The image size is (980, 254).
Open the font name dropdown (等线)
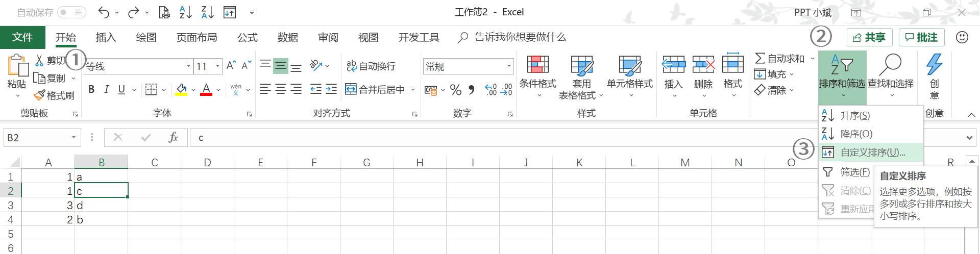click(x=188, y=66)
